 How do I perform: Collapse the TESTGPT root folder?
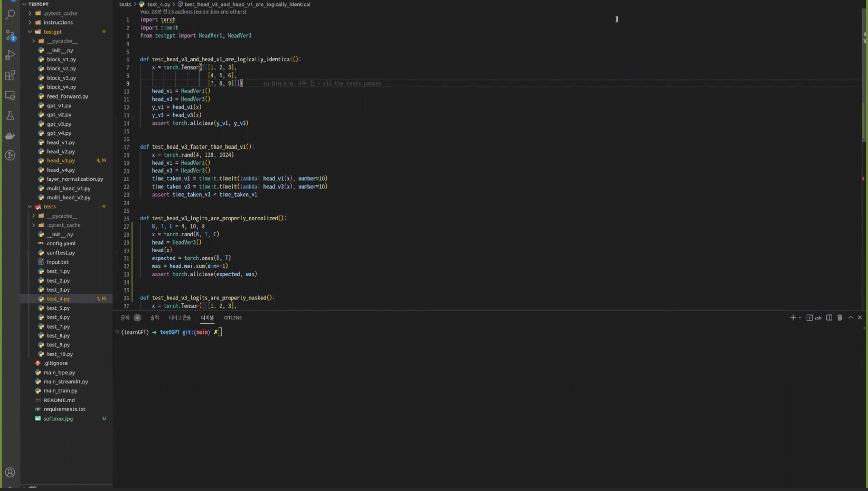(x=24, y=4)
